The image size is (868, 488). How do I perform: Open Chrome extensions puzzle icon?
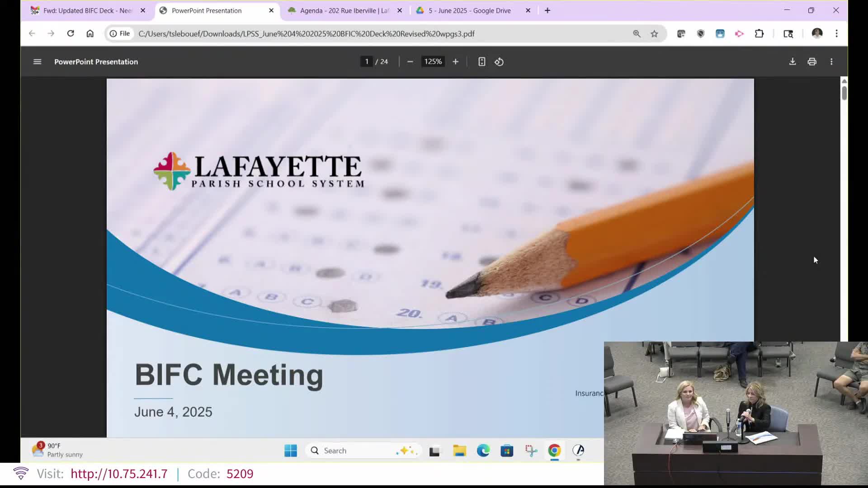point(759,33)
